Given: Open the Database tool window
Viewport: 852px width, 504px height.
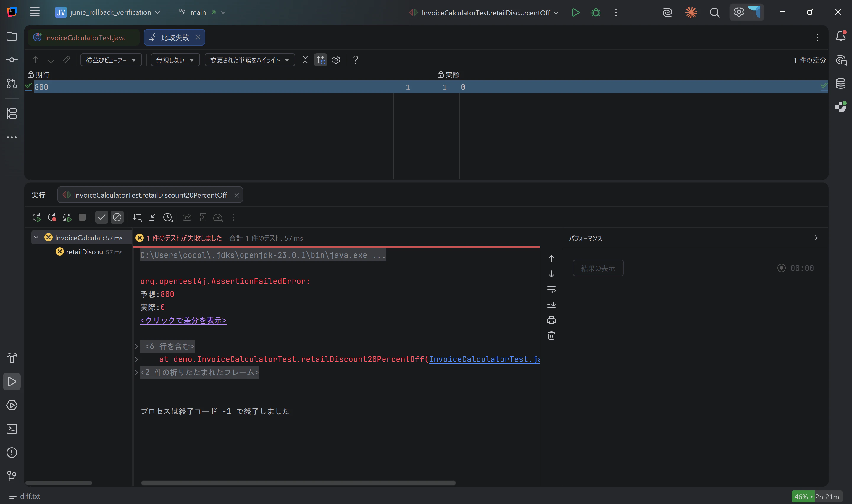Looking at the screenshot, I should pos(841,83).
